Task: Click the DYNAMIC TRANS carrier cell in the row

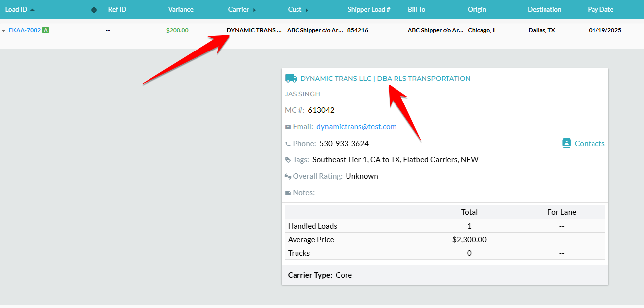Action: point(254,30)
